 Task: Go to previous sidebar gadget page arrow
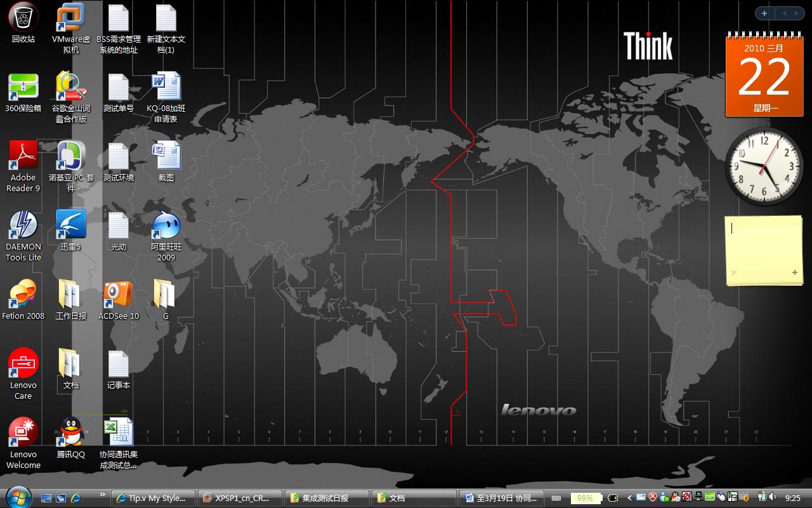tap(783, 13)
